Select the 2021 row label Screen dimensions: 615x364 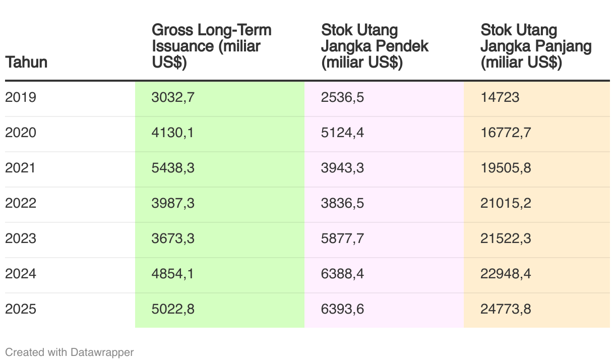21,168
